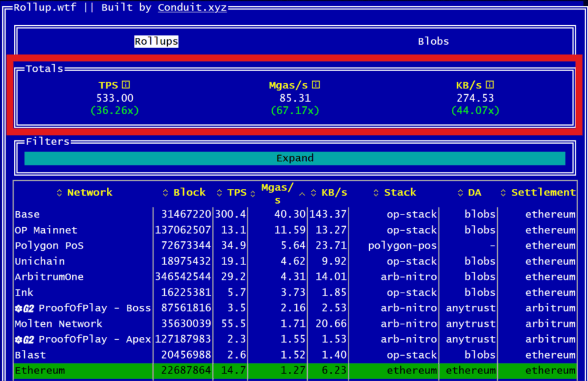588x381 pixels.
Task: Select the total KB/s value 274.53
Action: click(x=475, y=98)
